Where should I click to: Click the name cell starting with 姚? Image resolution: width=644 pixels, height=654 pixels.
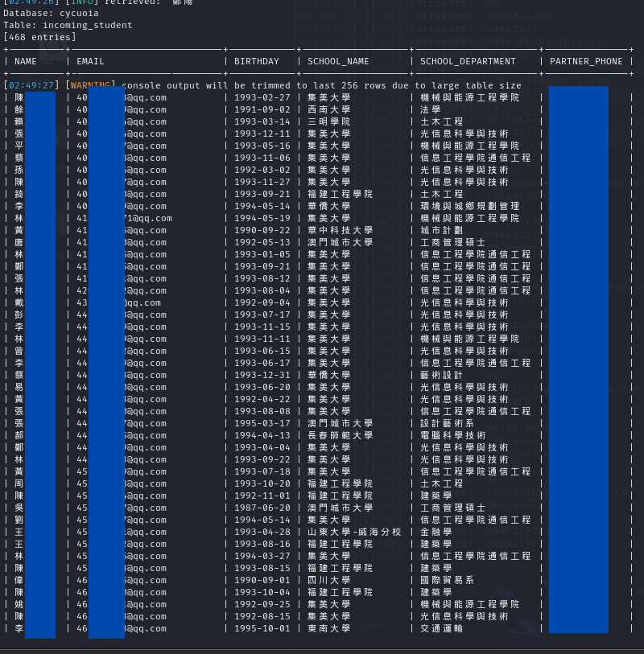tap(19, 604)
